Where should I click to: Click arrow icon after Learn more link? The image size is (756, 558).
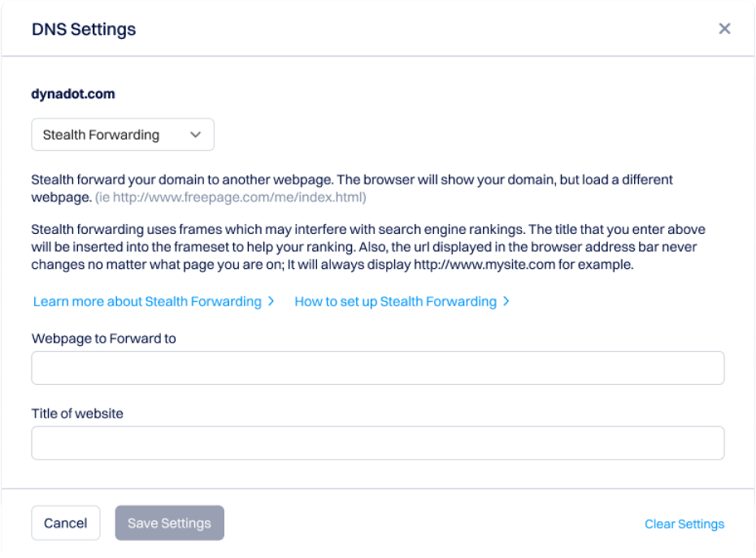tap(272, 301)
